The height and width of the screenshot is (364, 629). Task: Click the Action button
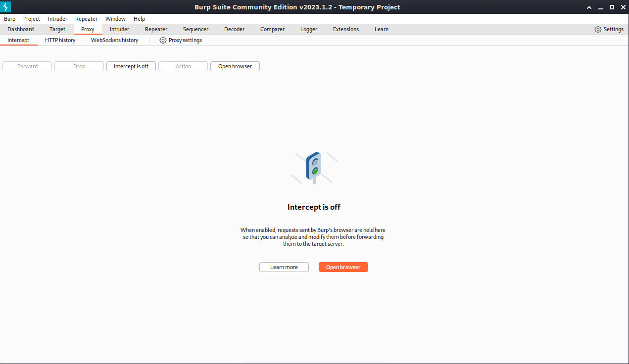point(183,66)
